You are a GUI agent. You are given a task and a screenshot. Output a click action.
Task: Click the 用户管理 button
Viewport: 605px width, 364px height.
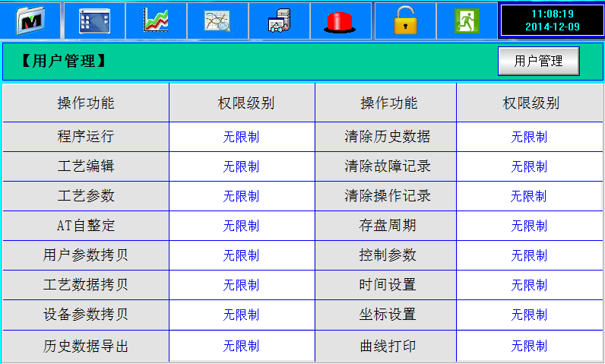[x=539, y=61]
